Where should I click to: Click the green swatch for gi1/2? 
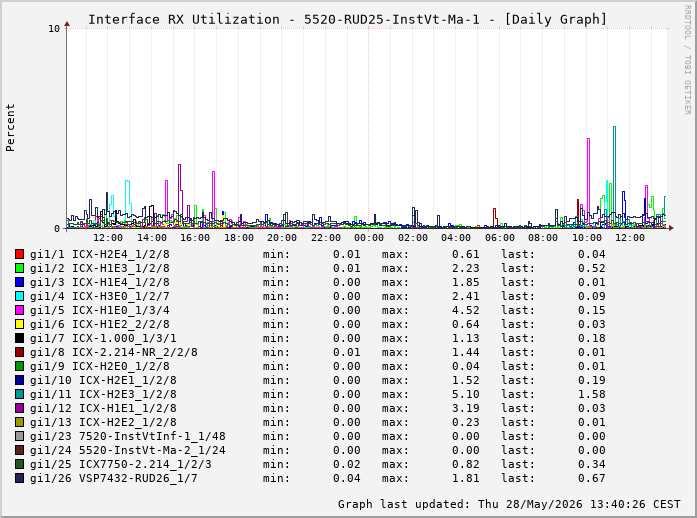19,268
